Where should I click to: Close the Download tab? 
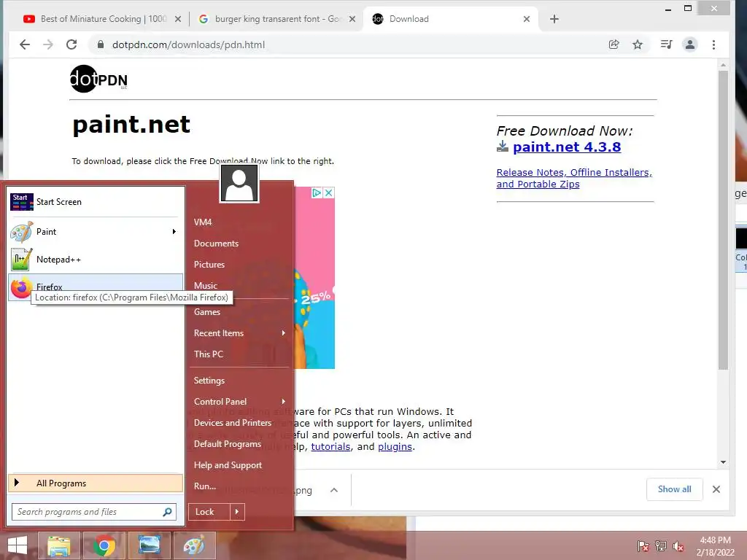527,19
